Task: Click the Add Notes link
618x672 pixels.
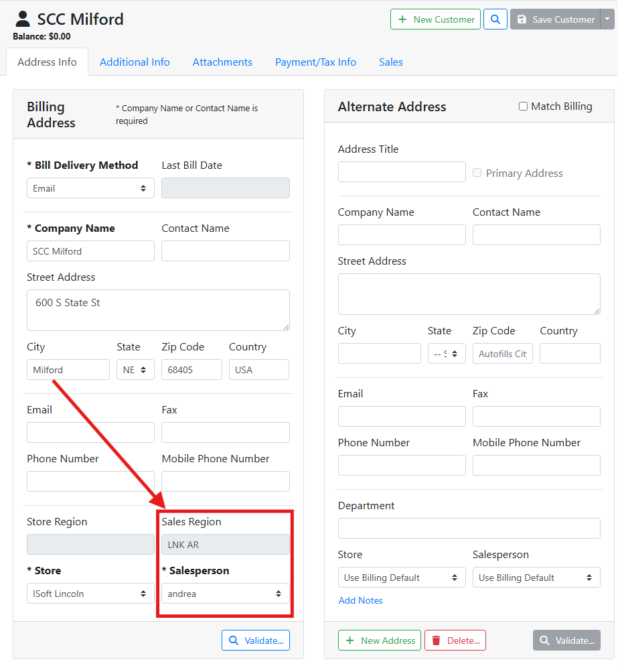Action: pyautogui.click(x=361, y=600)
